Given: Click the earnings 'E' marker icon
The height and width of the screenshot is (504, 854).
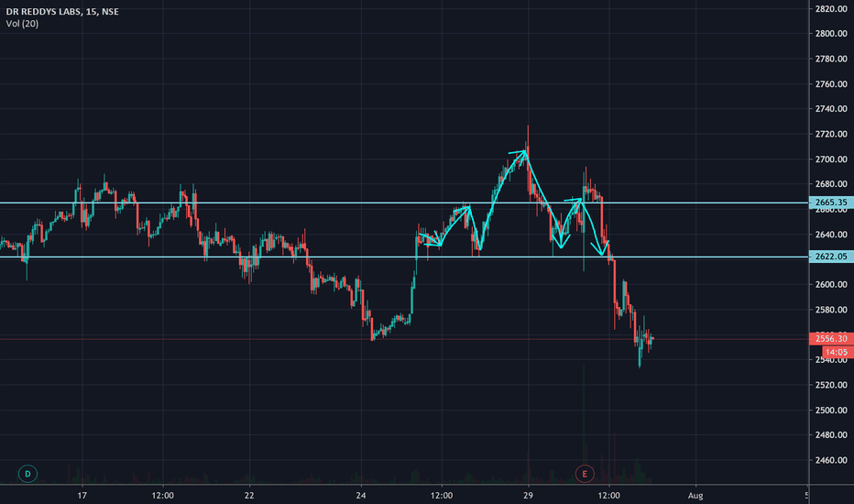Looking at the screenshot, I should (585, 474).
